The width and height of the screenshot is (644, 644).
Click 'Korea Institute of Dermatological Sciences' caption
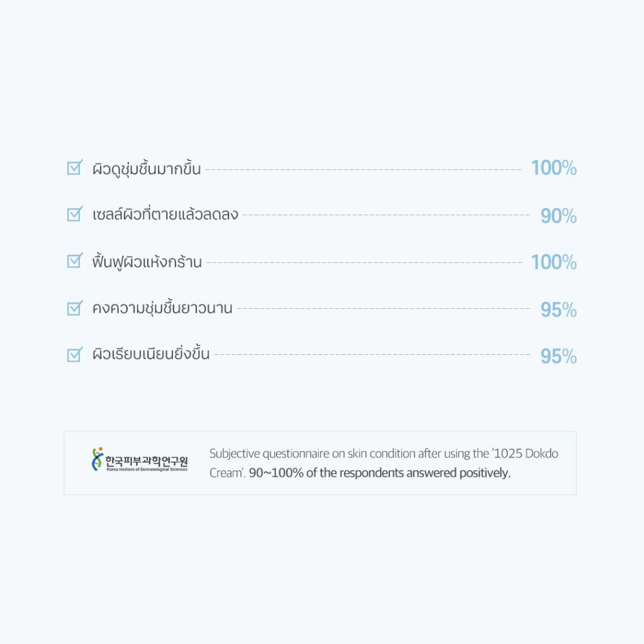pyautogui.click(x=147, y=469)
